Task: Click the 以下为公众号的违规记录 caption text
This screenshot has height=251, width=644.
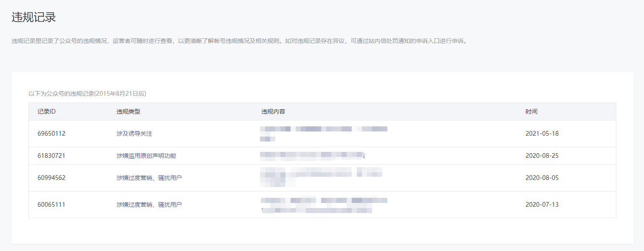Action: pos(87,94)
